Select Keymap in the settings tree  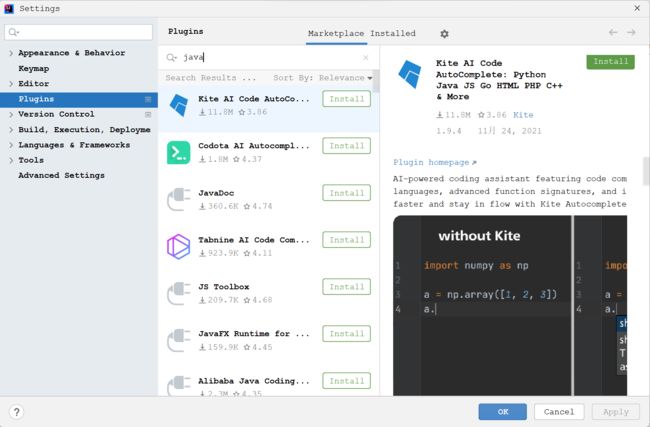point(34,68)
